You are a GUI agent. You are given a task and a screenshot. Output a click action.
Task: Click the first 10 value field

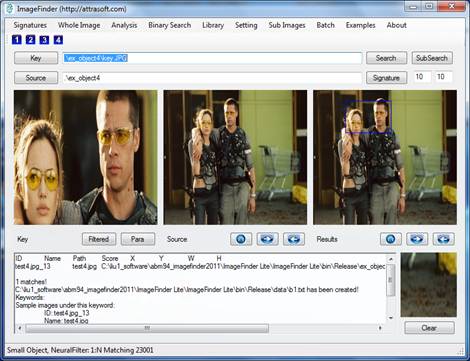pos(422,77)
